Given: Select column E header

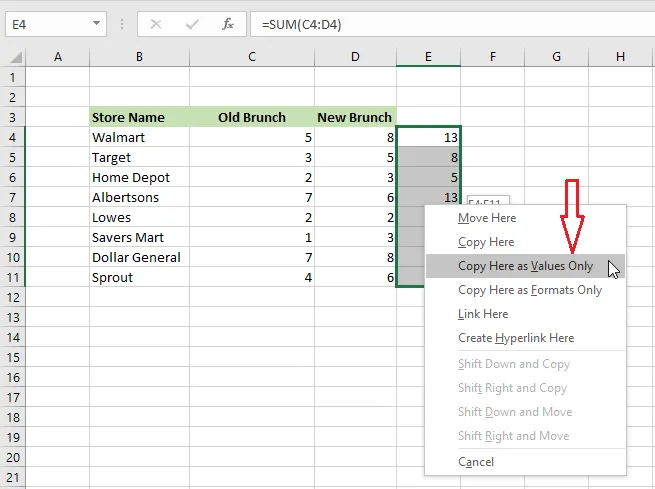Looking at the screenshot, I should tap(428, 57).
